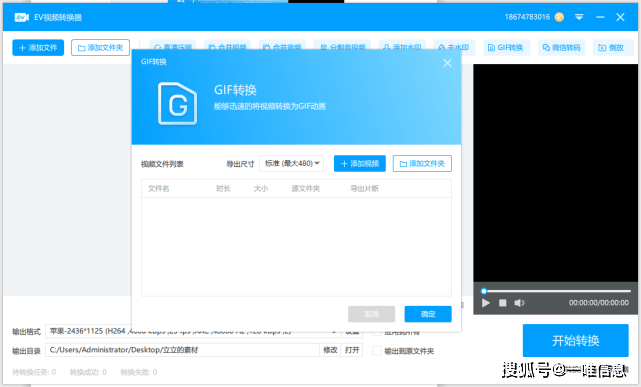The height and width of the screenshot is (387, 641).
Task: Click the 修改 button for output directory
Action: click(330, 350)
